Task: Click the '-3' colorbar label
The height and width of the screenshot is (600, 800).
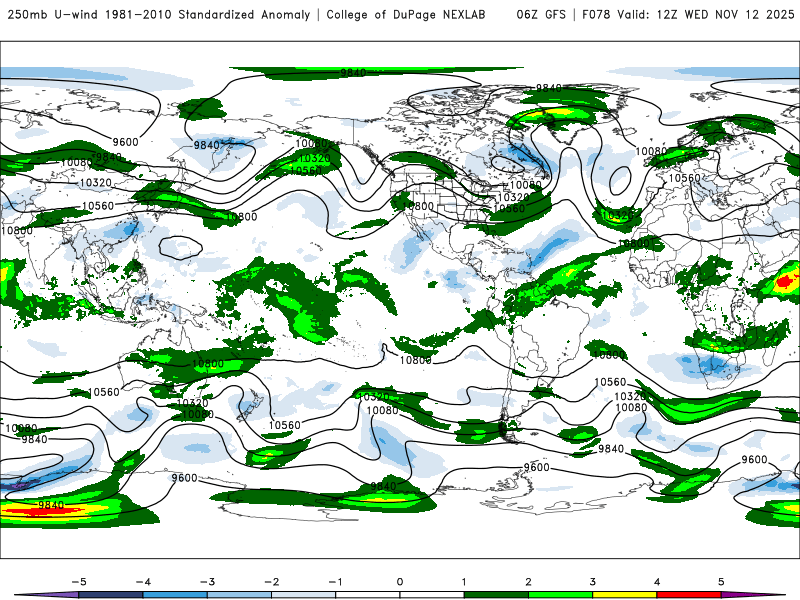Action: pyautogui.click(x=207, y=582)
